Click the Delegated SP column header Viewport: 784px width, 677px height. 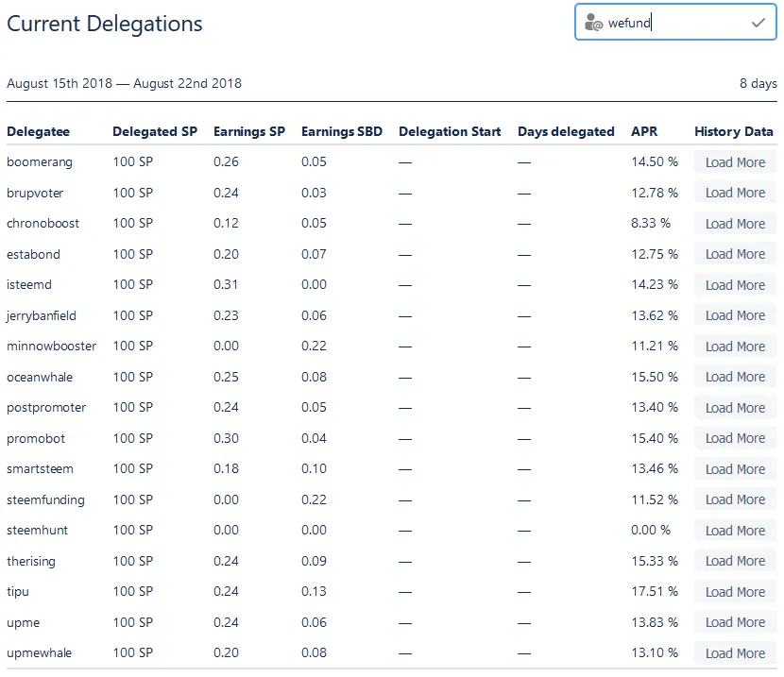pyautogui.click(x=155, y=131)
